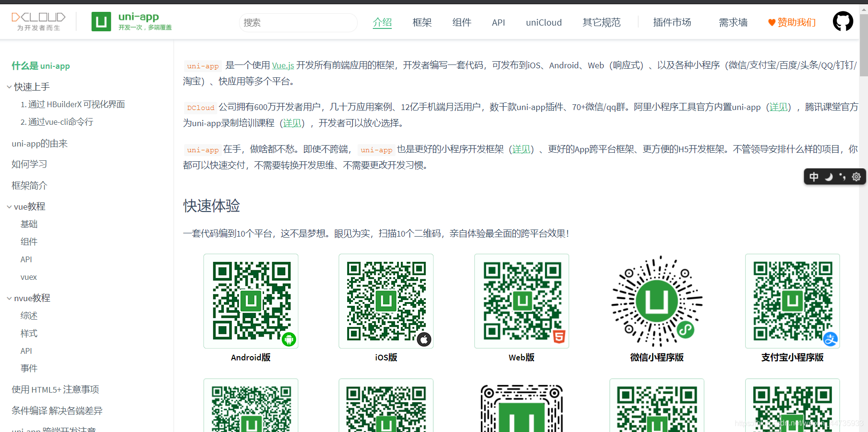Collapse the 快速上手 sidebar section
The width and height of the screenshot is (868, 432).
coord(9,87)
